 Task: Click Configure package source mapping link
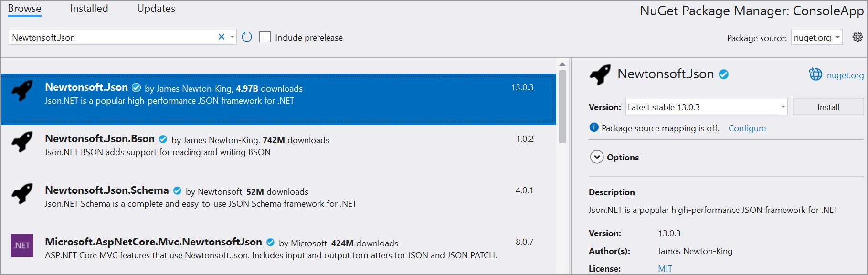tap(747, 128)
